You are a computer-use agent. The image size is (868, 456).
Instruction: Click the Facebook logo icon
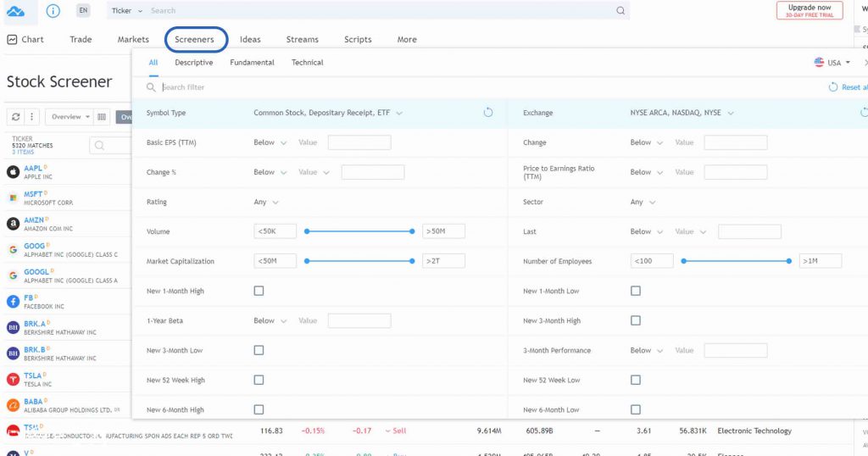point(13,302)
